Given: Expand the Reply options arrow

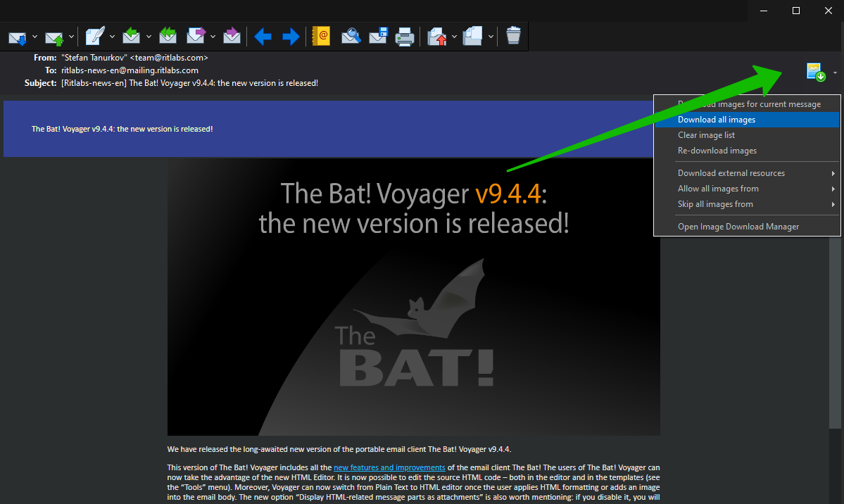Looking at the screenshot, I should coord(149,37).
